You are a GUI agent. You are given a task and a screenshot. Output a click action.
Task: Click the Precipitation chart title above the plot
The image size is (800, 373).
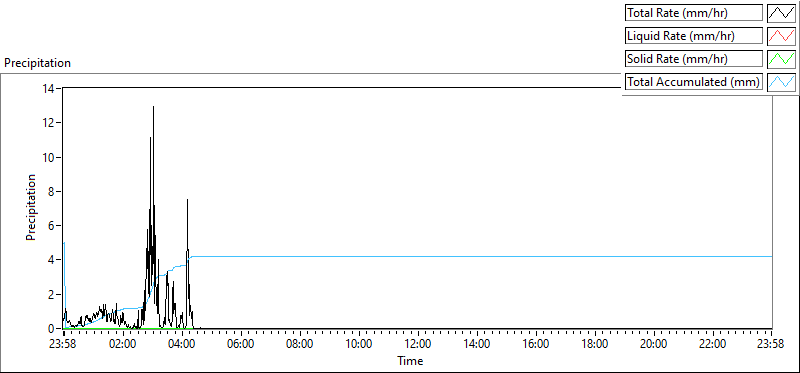[37, 63]
